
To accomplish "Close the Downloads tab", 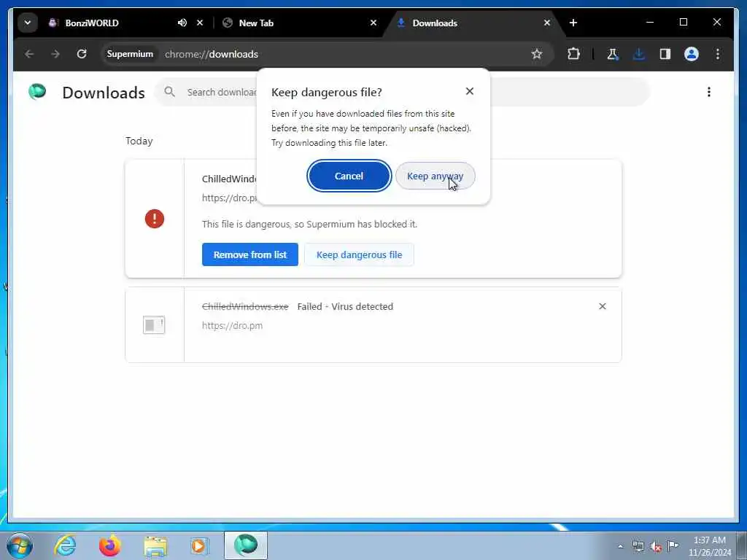I will [547, 23].
